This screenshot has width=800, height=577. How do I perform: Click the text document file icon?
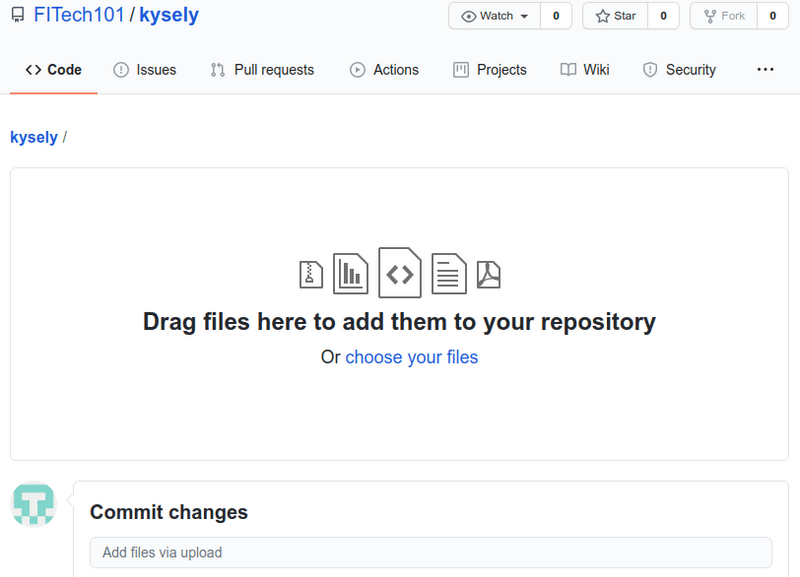click(x=449, y=273)
